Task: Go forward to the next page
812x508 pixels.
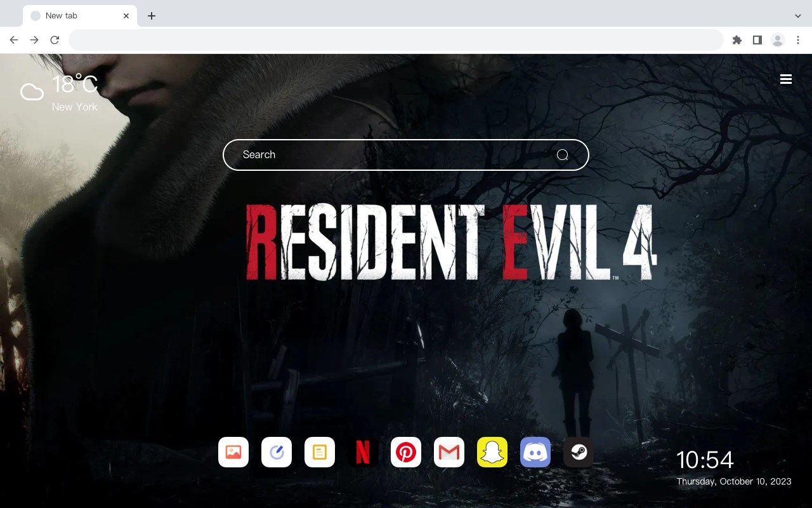Action: tap(34, 40)
